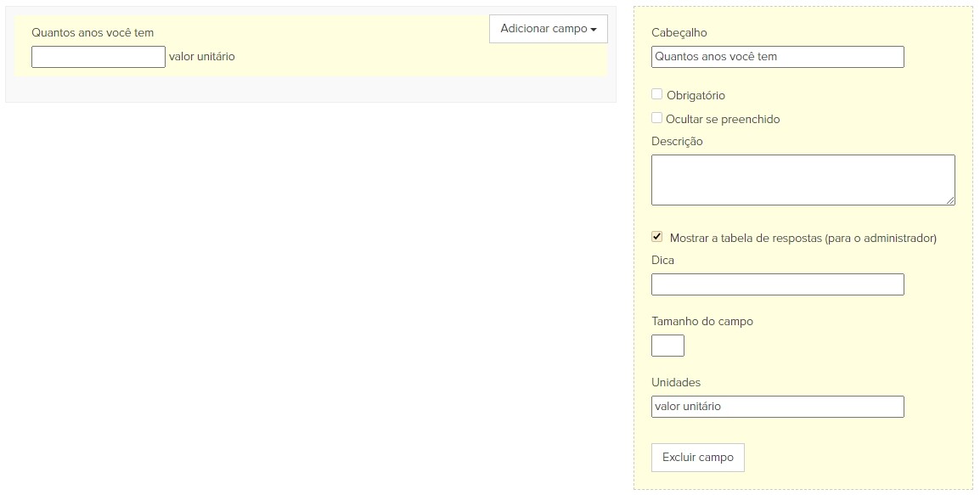This screenshot has height=495, width=980.
Task: Uncheck Mostrar a tabela de respostas checkbox
Action: point(657,237)
